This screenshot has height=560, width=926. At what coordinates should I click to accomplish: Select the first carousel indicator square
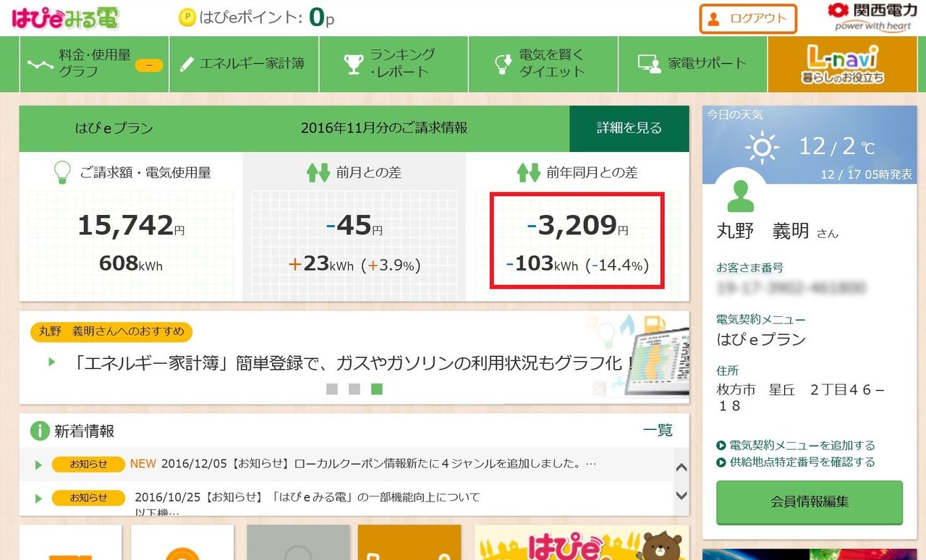pyautogui.click(x=332, y=389)
